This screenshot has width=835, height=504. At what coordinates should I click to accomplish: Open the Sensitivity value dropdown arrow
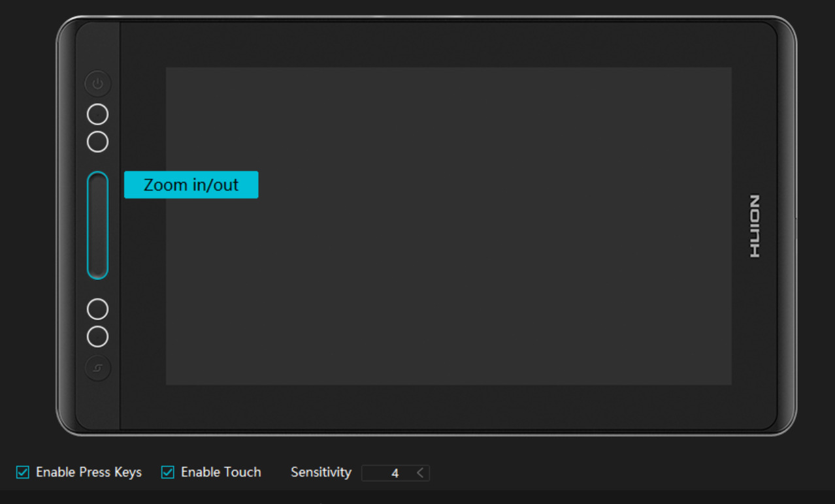(x=421, y=473)
